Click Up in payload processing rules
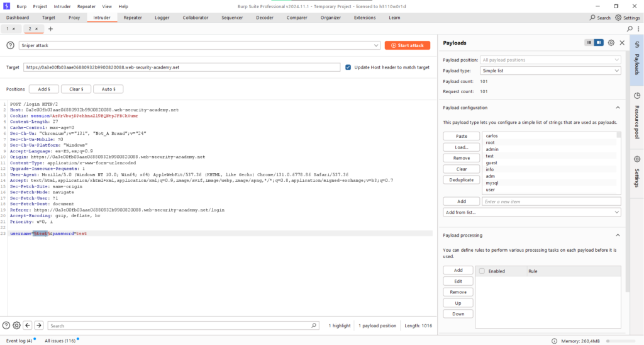644x345 pixels. pyautogui.click(x=458, y=303)
